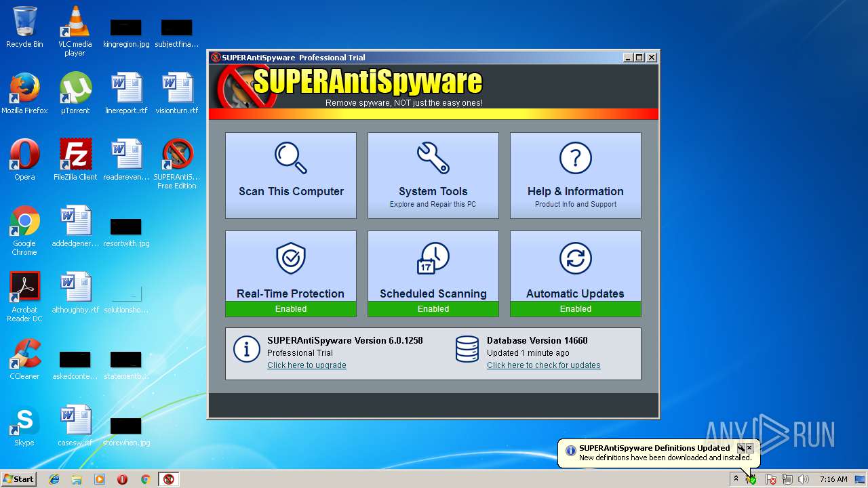Select althoughby.rtf file on desktop
868x488 pixels.
tap(75, 293)
